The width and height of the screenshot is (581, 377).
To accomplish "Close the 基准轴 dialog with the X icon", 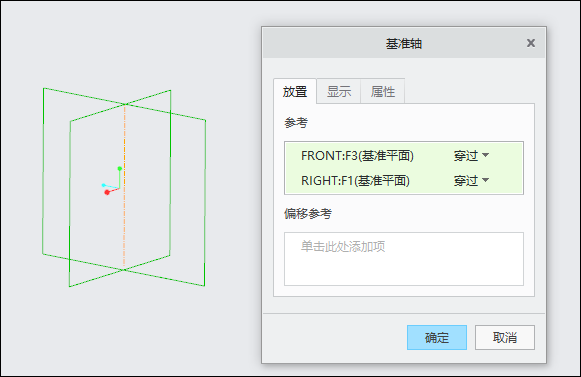I will 531,43.
